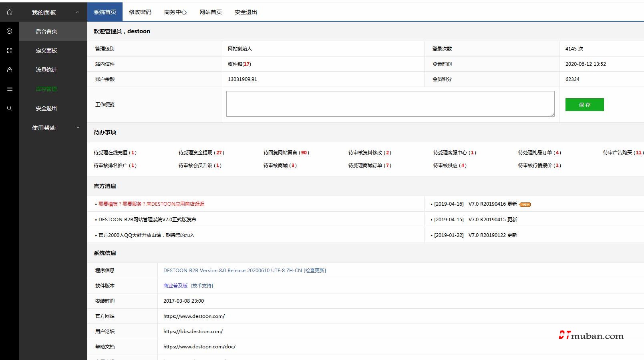Open the member user icon in sidebar
This screenshot has height=360, width=644.
[10, 70]
